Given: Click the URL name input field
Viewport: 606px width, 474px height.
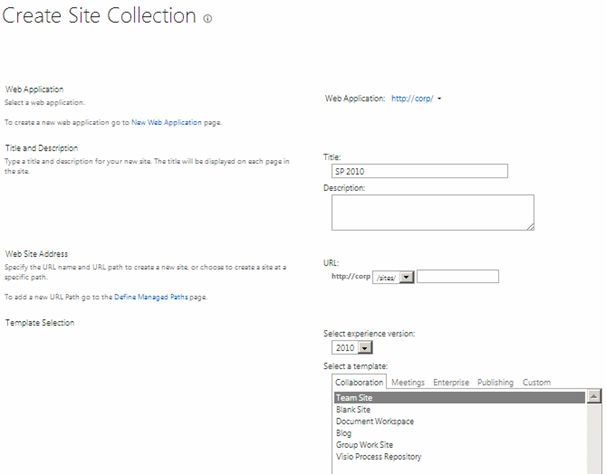Looking at the screenshot, I should click(x=457, y=277).
